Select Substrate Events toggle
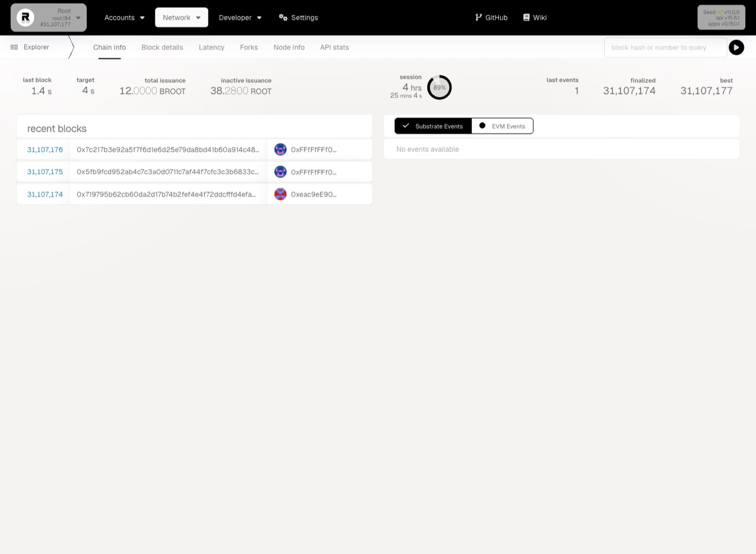This screenshot has height=554, width=756. [433, 126]
